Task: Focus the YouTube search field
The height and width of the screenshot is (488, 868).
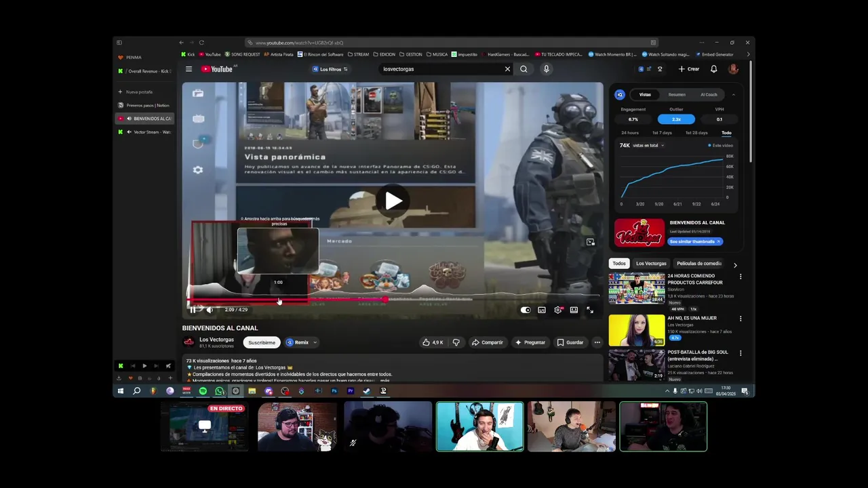Action: (x=441, y=69)
